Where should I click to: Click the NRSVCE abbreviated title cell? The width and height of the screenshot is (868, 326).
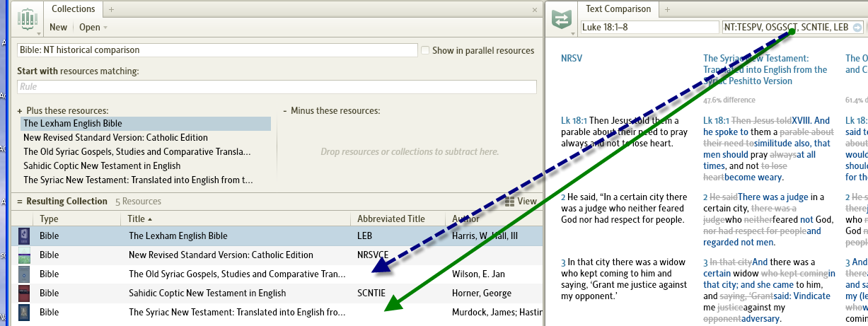[374, 255]
